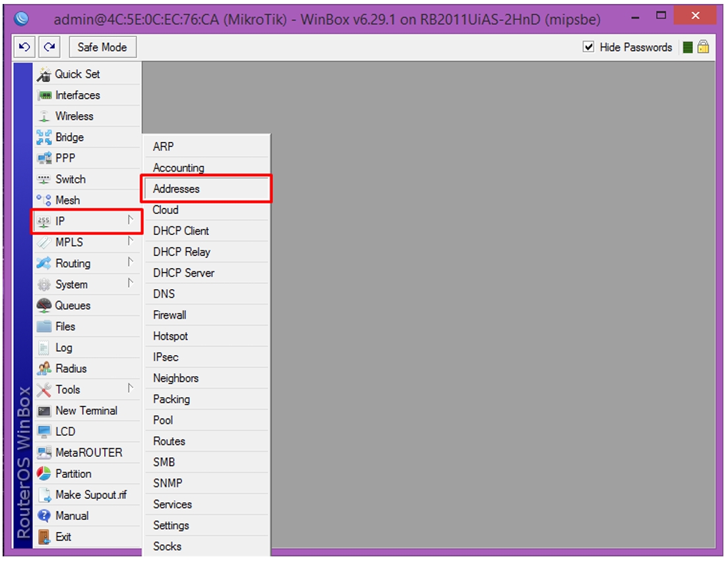Screen dimensions: 728x561
Task: Expand the System submenu arrow
Action: [x=131, y=283]
